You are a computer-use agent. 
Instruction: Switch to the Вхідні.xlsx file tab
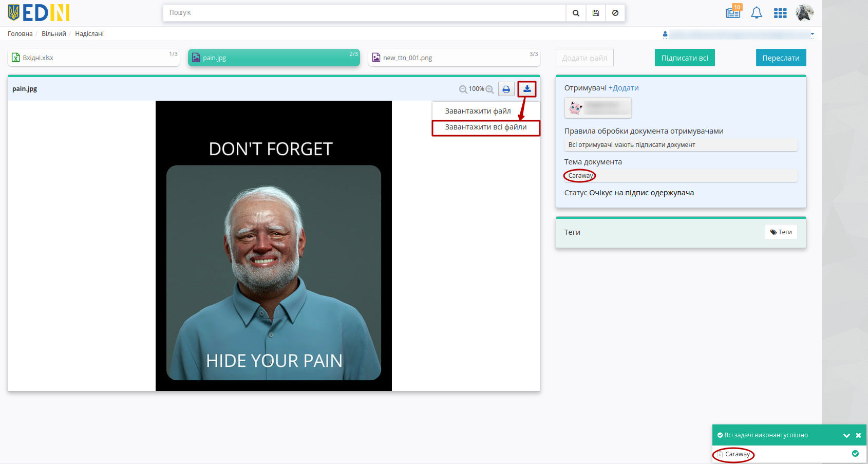(94, 58)
